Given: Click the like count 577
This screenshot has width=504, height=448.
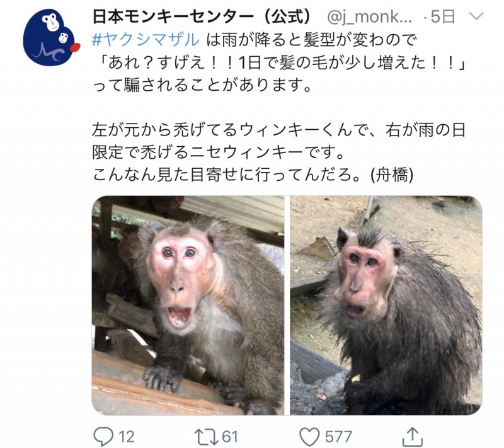Looking at the screenshot, I should click(338, 437).
